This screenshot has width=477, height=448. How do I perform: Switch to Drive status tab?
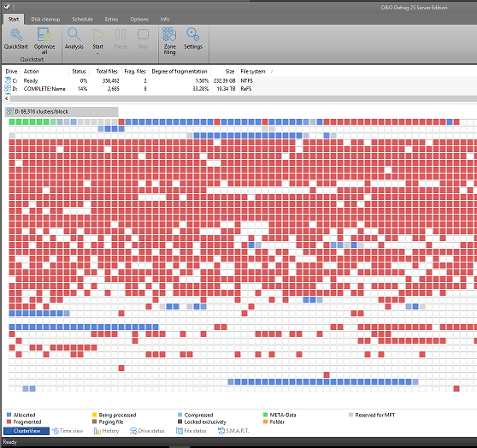(147, 431)
